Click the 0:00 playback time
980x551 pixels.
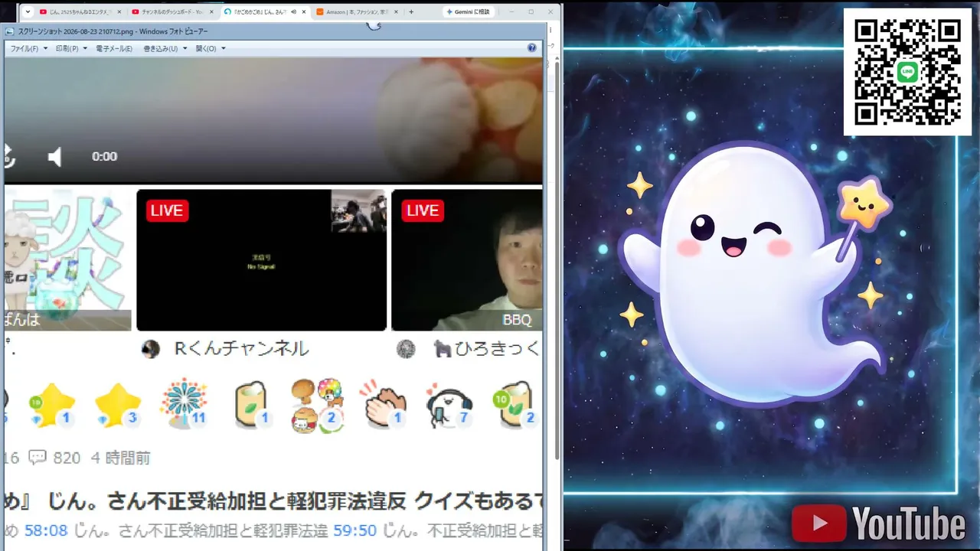[x=104, y=157]
